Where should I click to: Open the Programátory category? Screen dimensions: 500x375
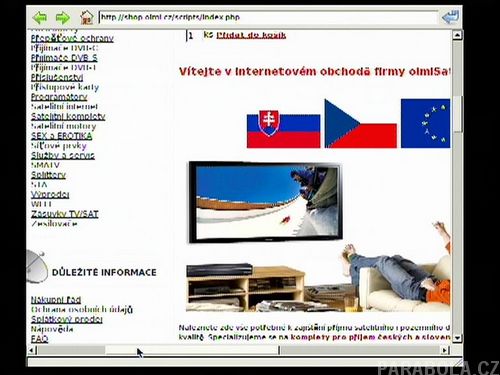pyautogui.click(x=59, y=97)
